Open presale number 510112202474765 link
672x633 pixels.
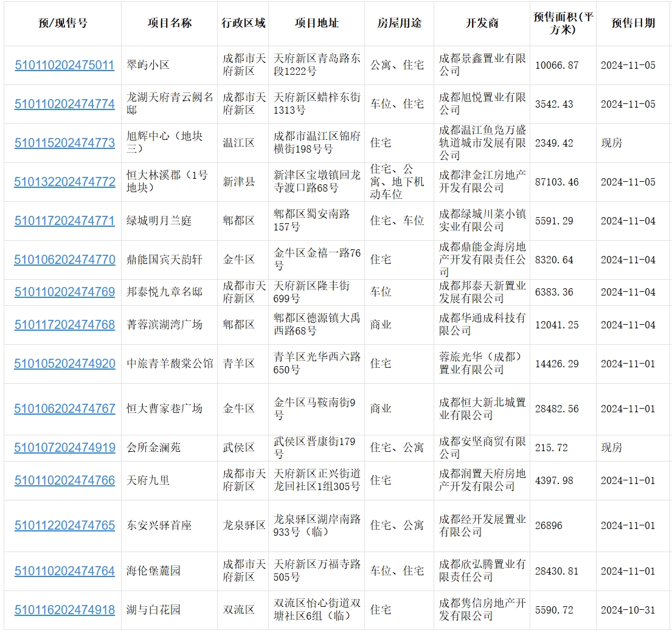(64, 525)
